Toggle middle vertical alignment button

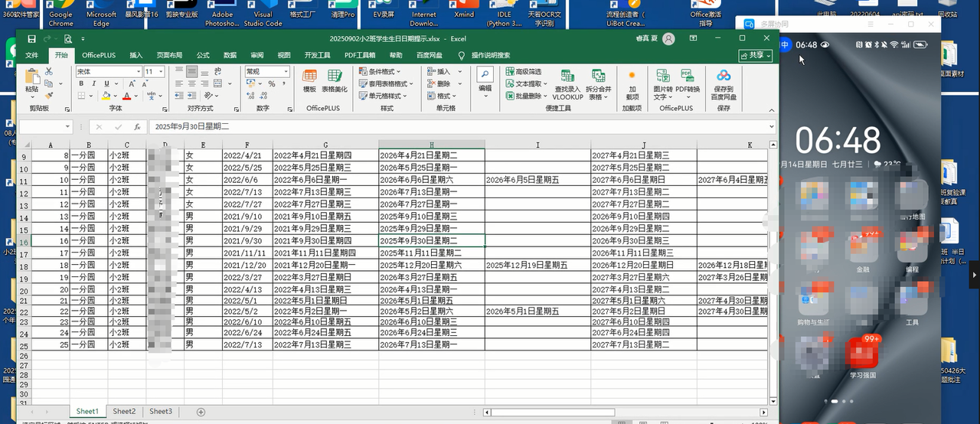click(191, 71)
